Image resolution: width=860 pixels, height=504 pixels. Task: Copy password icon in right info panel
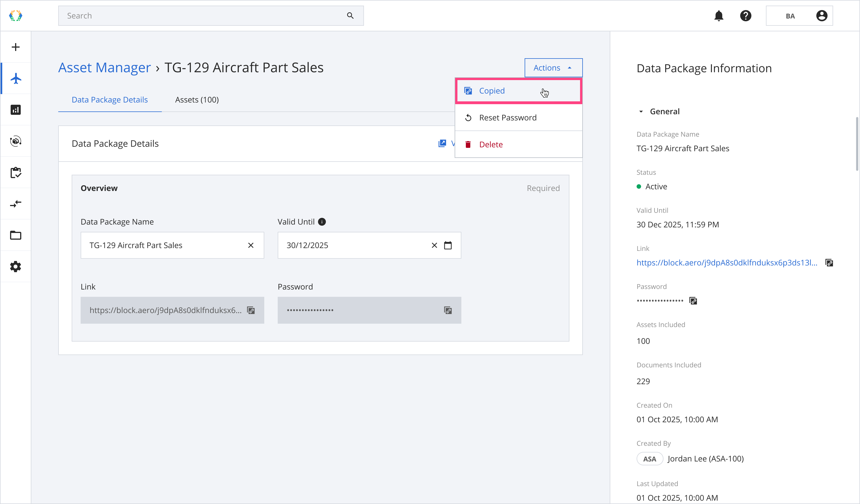[693, 301]
